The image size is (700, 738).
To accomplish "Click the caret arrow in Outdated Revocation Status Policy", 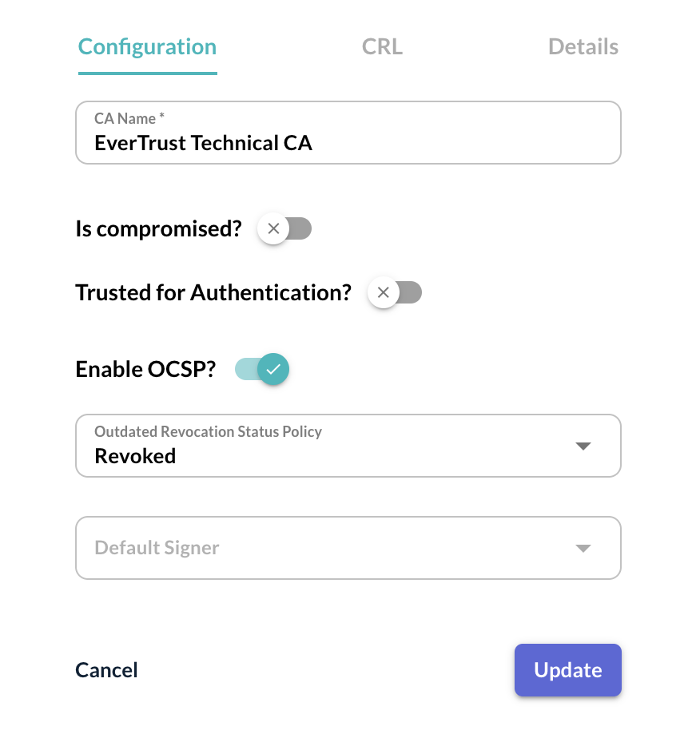I will click(x=583, y=446).
